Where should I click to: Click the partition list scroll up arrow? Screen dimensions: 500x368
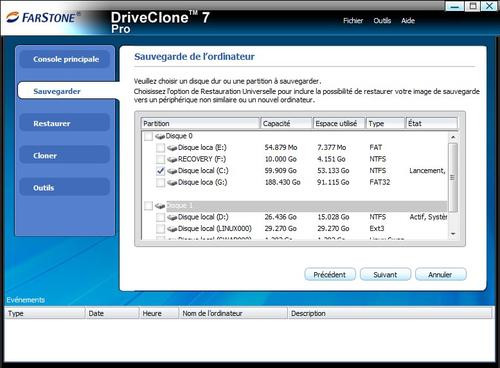point(453,137)
